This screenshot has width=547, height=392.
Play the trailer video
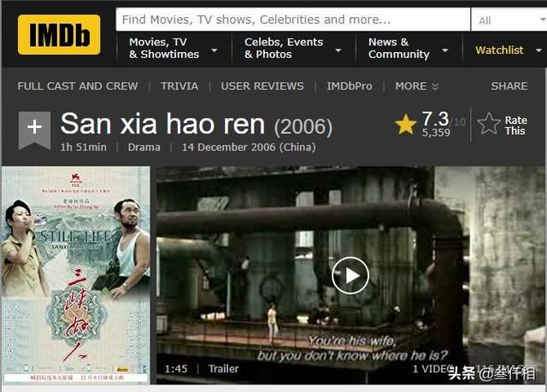(350, 275)
